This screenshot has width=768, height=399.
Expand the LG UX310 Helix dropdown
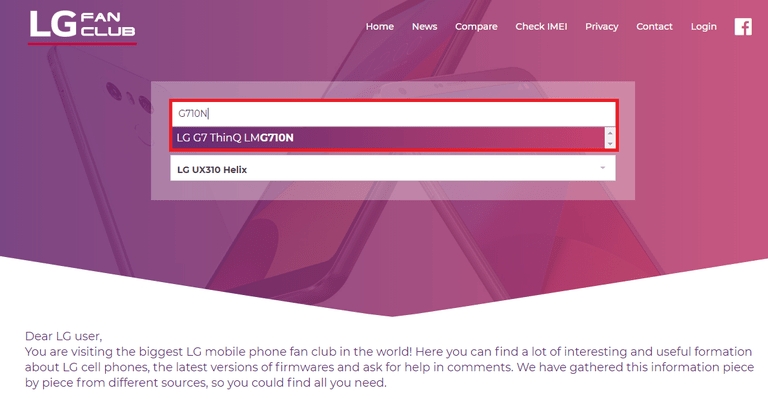click(393, 168)
